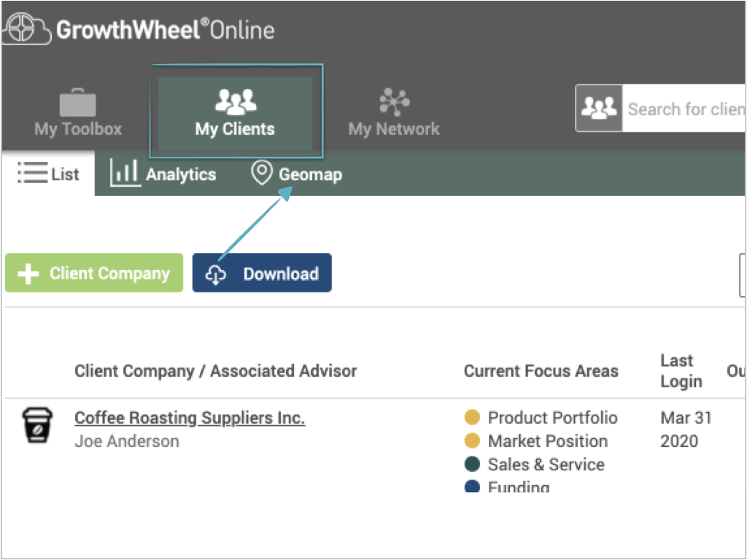Go to My Toolbox menu label
This screenshot has height=560, width=747.
78,128
